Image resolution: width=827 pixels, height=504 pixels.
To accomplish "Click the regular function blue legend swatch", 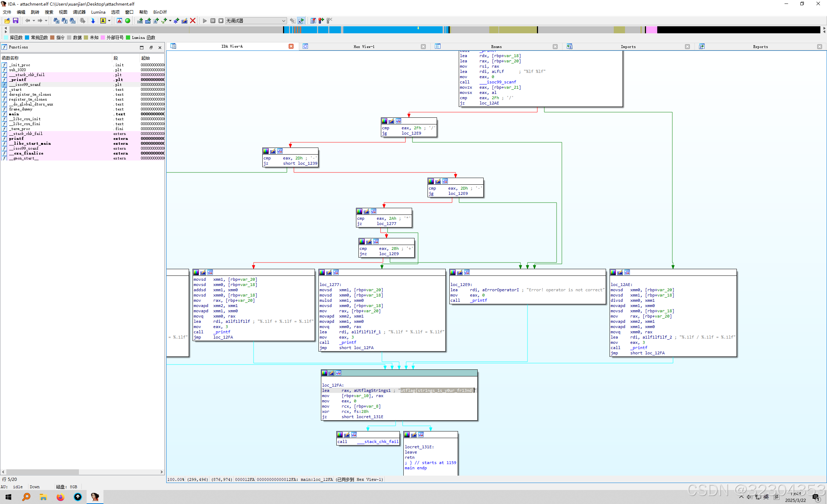I will coord(27,38).
